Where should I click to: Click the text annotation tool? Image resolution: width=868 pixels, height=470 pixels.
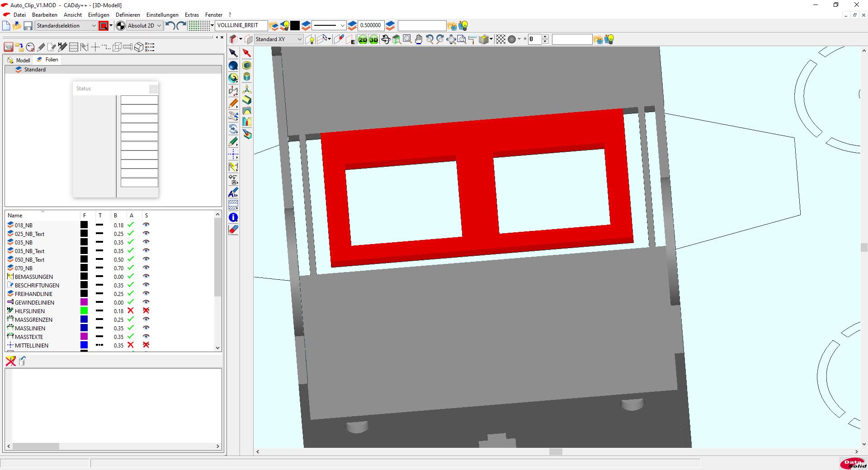point(233,193)
